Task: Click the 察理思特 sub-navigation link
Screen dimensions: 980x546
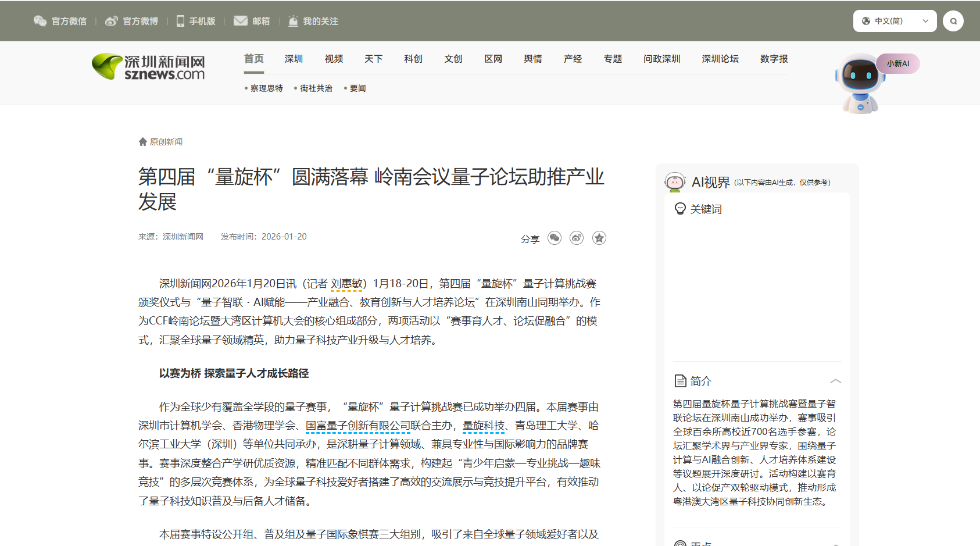Action: [x=266, y=88]
